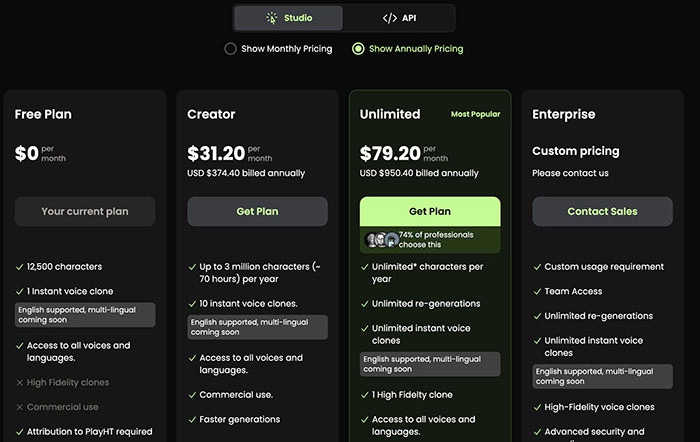Click the green Get Plan for Unlimited

point(430,212)
